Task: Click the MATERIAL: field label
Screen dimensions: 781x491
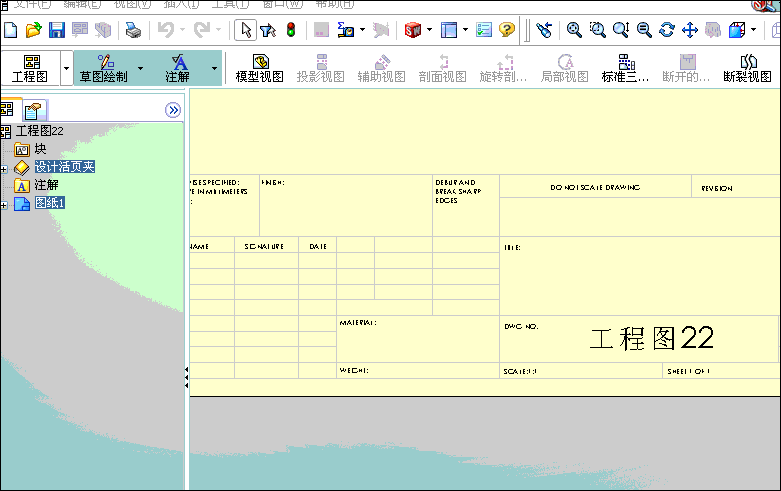Action: 358,323
